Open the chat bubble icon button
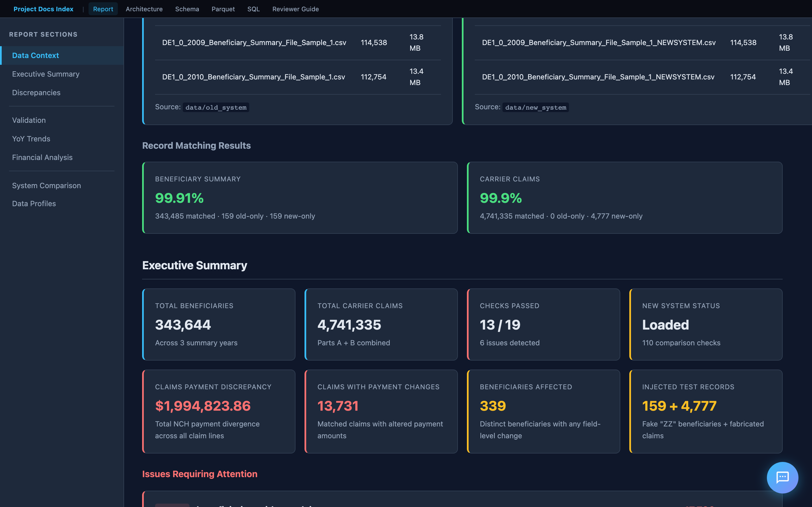The image size is (812, 507). coord(782,477)
